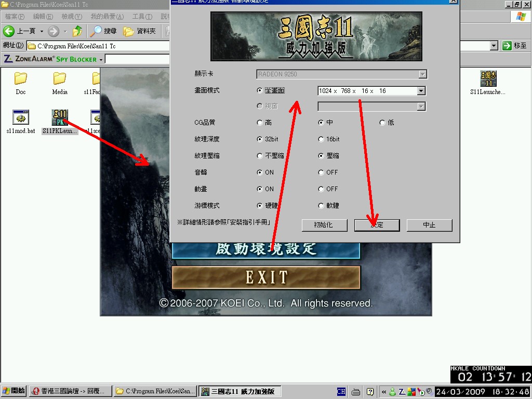This screenshot has height=399, width=532.
Task: Select 壓縮 for texture compression
Action: click(x=321, y=156)
